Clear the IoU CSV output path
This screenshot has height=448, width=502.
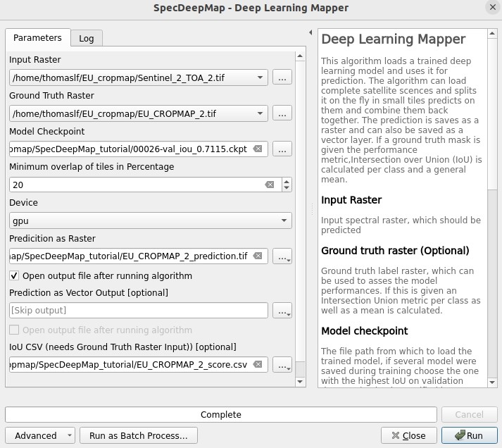[x=258, y=364]
